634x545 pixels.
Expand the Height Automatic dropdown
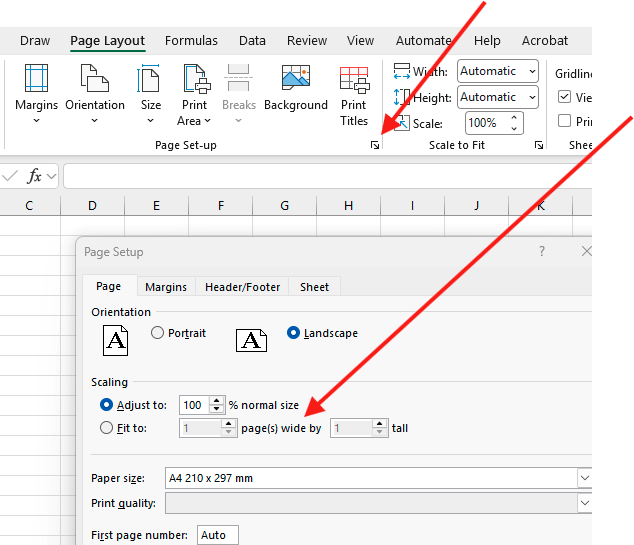click(x=498, y=97)
